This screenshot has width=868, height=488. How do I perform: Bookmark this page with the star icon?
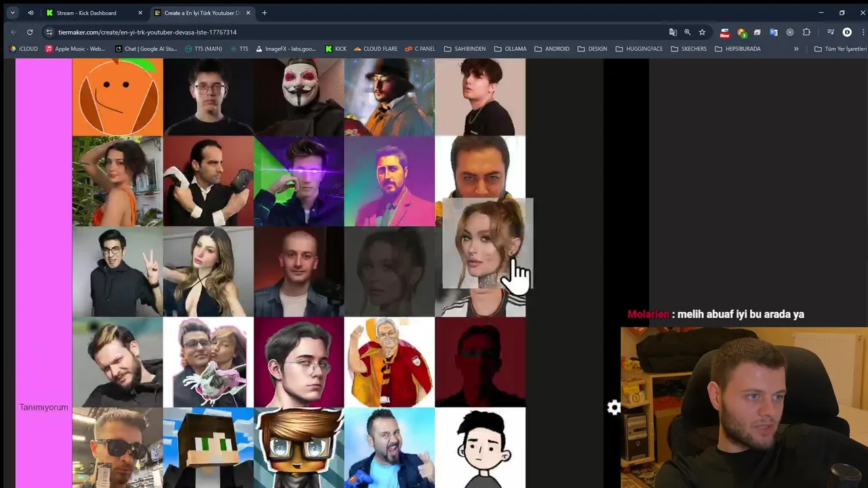703,32
